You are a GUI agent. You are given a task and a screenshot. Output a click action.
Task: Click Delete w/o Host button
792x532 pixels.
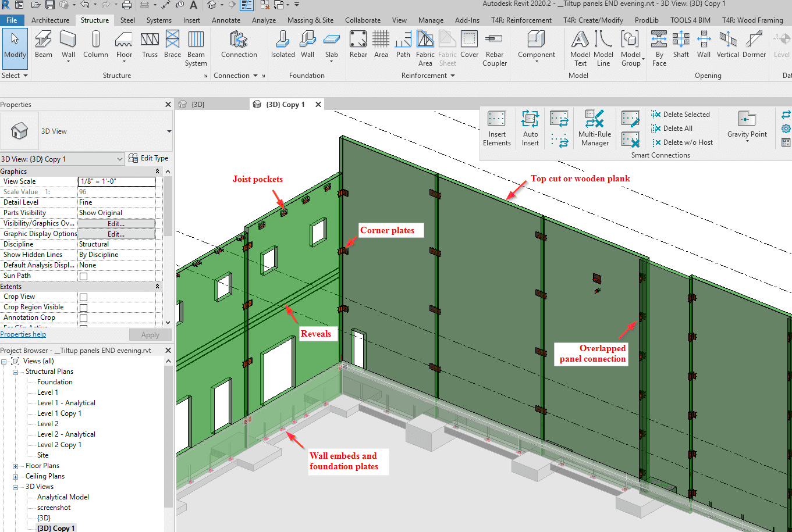coord(682,142)
